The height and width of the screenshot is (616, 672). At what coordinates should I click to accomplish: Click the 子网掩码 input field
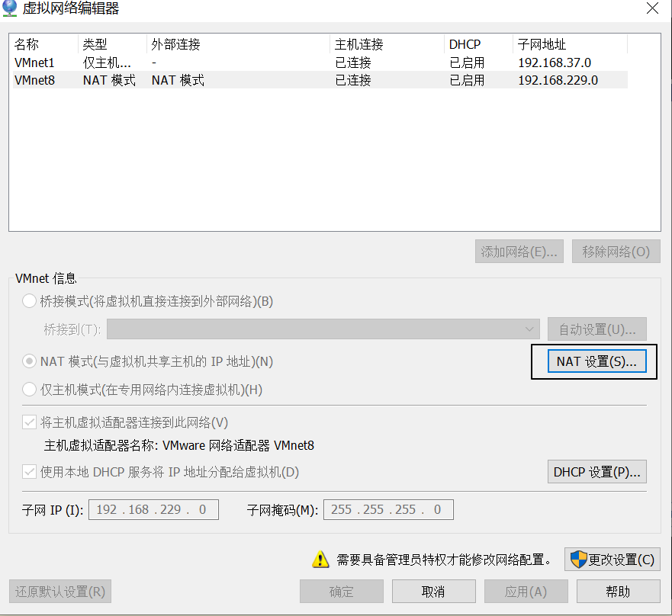[388, 509]
